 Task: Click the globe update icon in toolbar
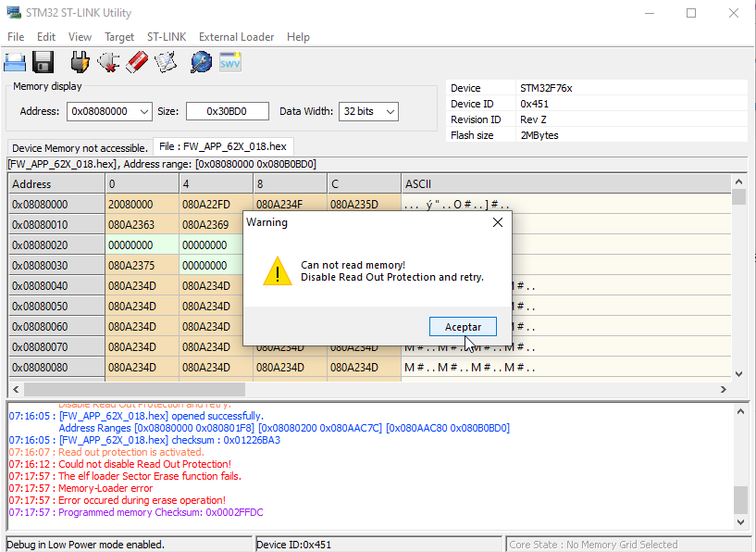pos(201,62)
